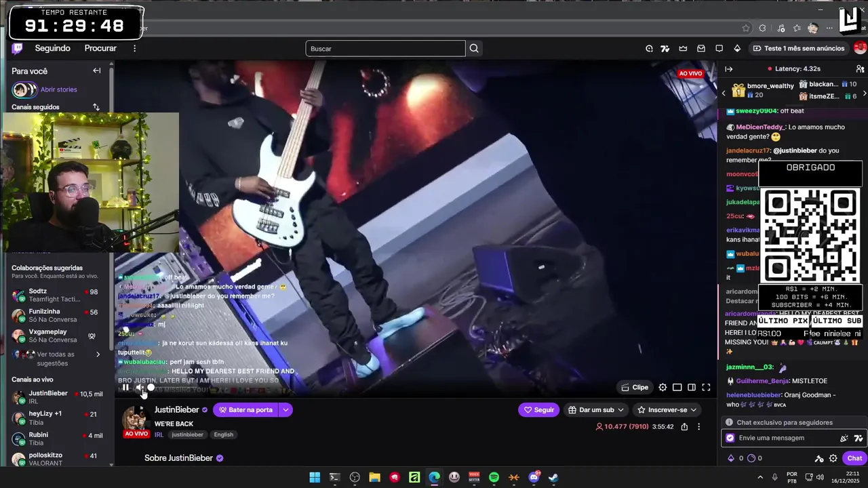Follow the channel with Seguir
Image resolution: width=868 pixels, height=488 pixels.
(539, 410)
